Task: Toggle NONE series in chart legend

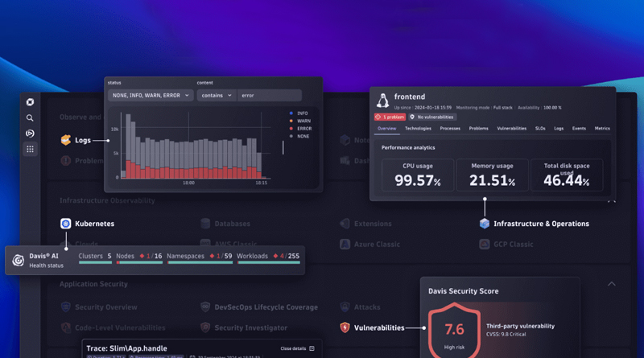Action: point(299,136)
